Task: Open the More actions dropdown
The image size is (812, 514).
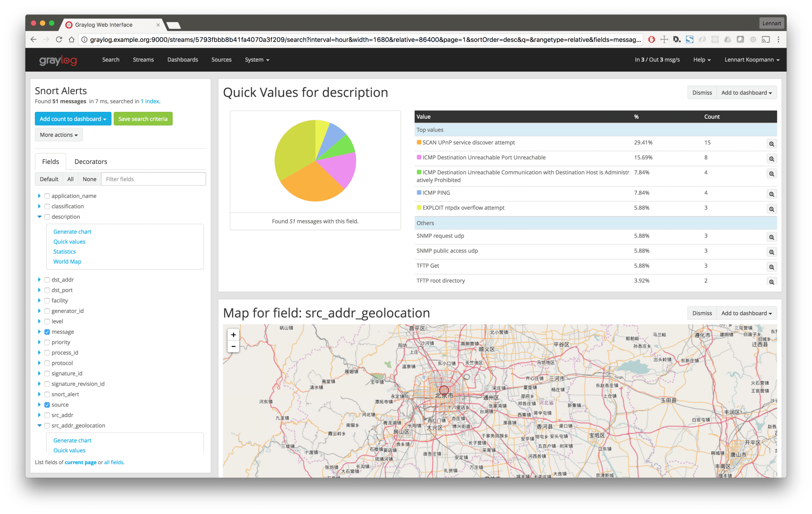Action: click(59, 135)
